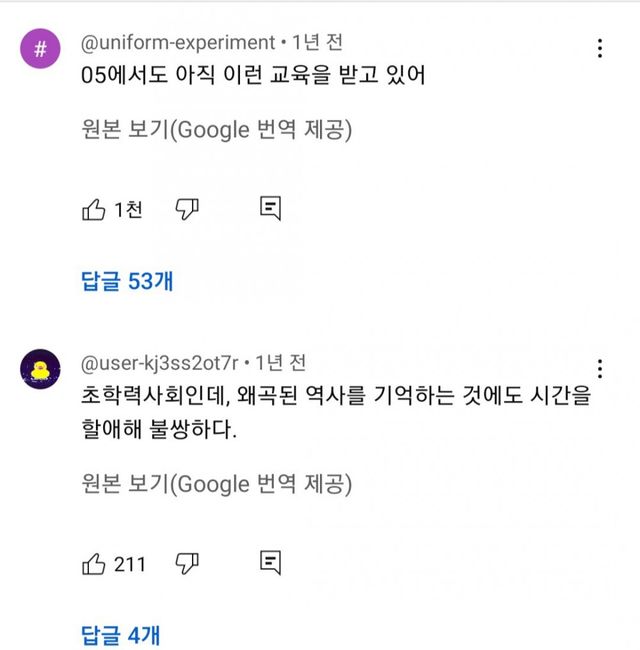Click the yellow duck profile avatar

[x=40, y=370]
